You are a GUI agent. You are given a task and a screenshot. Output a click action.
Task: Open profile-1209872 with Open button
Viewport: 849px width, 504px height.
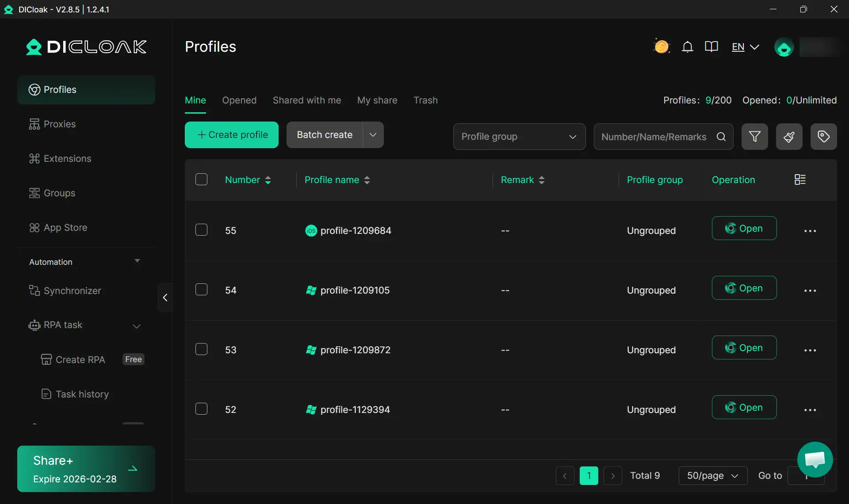tap(744, 348)
